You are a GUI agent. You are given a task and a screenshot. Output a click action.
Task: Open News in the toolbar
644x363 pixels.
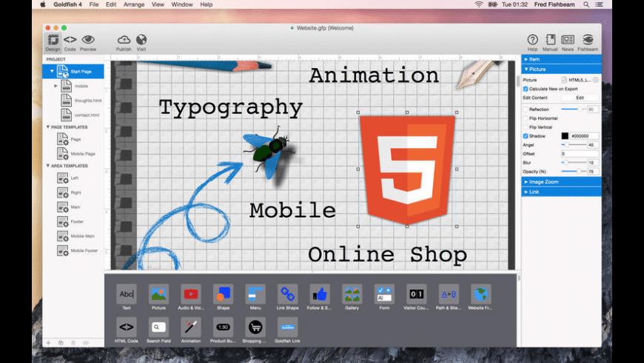(568, 42)
